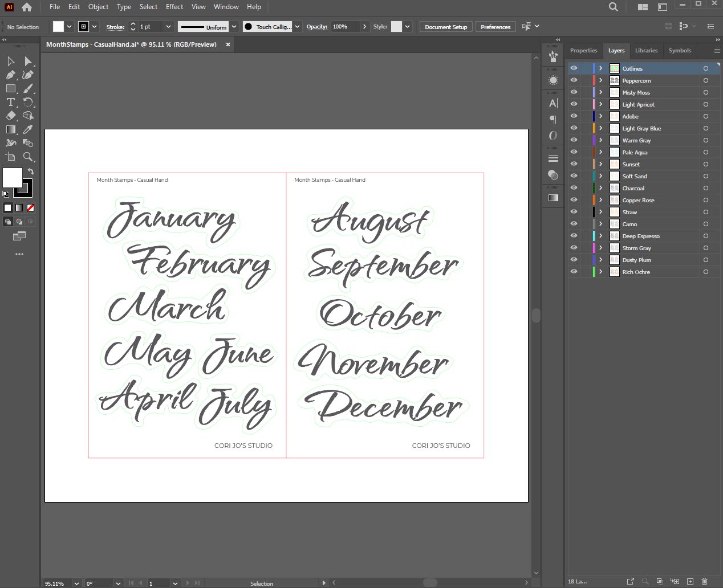Click the graphic Style swatch
723x588 pixels.
(x=396, y=27)
